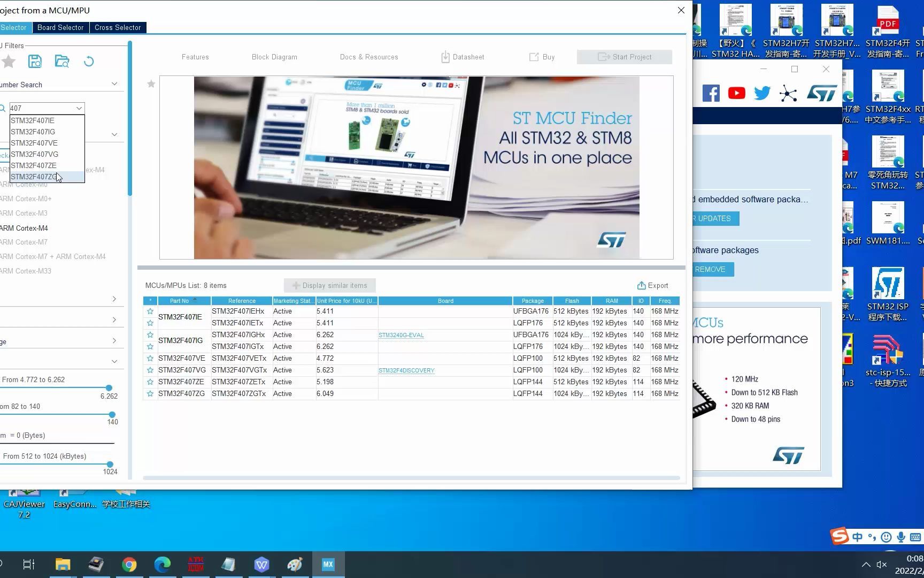Screen dimensions: 924x578
Task: Click the save search filter icon
Action: (x=35, y=62)
